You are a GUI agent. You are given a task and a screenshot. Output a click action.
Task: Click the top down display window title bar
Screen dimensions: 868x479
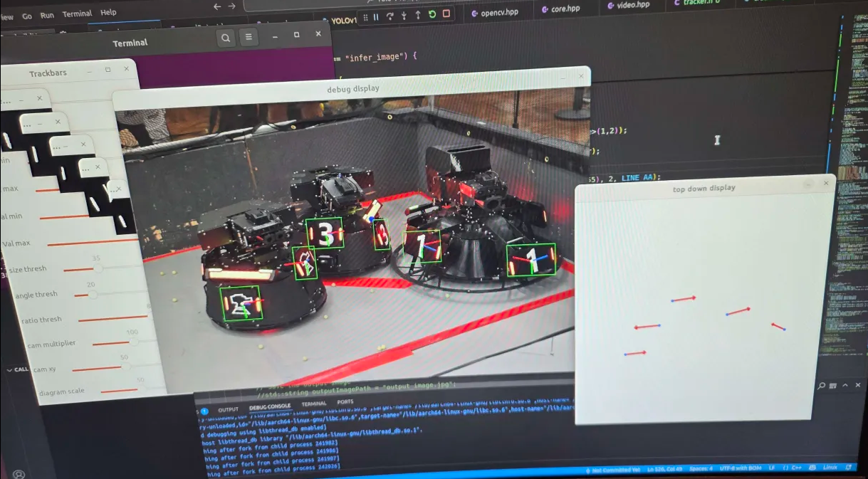(x=704, y=187)
